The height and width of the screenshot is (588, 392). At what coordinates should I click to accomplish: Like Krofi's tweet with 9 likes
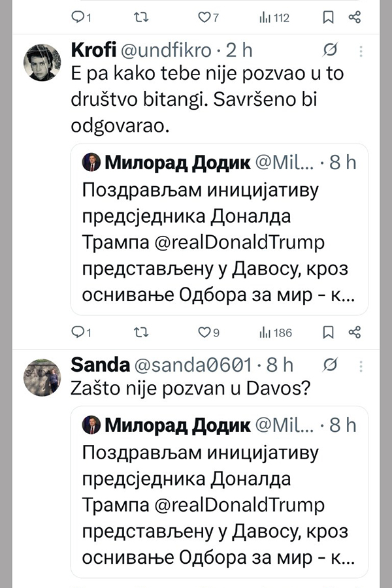204,333
